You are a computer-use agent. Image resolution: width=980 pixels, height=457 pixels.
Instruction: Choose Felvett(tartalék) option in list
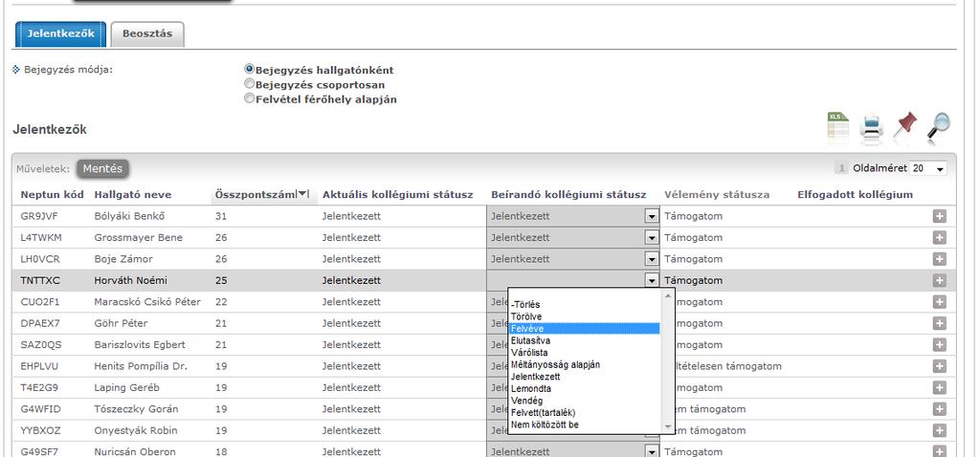pos(584,413)
